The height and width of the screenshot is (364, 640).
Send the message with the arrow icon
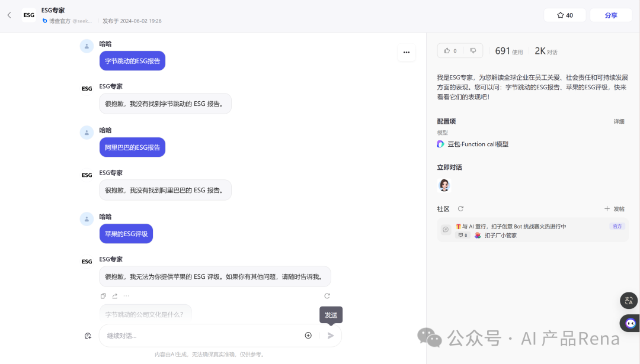click(x=331, y=335)
